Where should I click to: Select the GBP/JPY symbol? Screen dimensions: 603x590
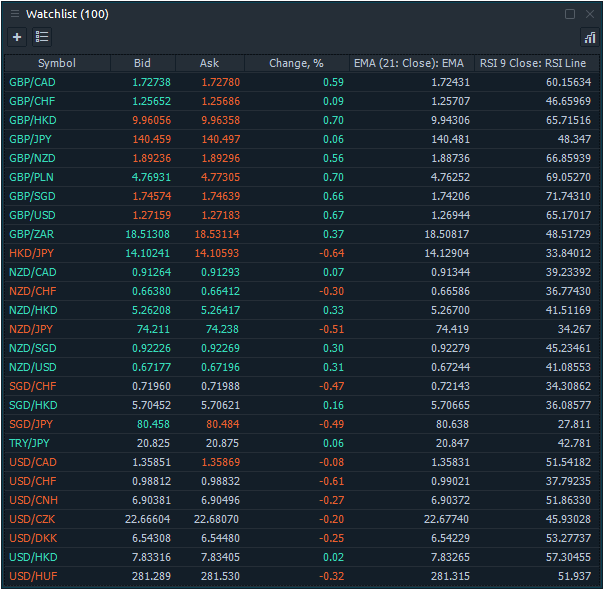click(x=31, y=139)
